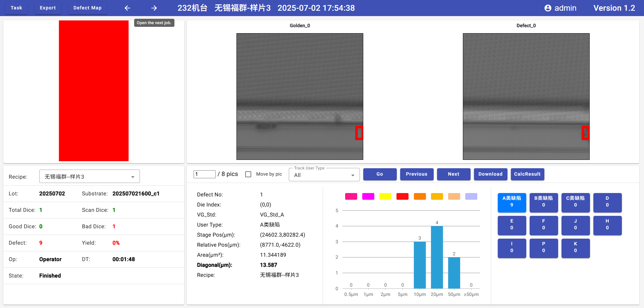Click the Substrate value 202507021600_c1
The width and height of the screenshot is (644, 308).
tap(136, 194)
